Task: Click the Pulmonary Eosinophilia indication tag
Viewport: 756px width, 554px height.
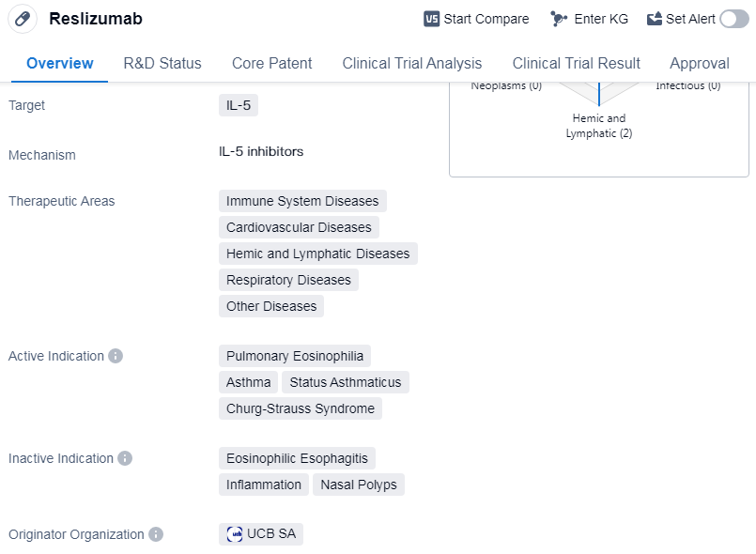Action: tap(295, 356)
